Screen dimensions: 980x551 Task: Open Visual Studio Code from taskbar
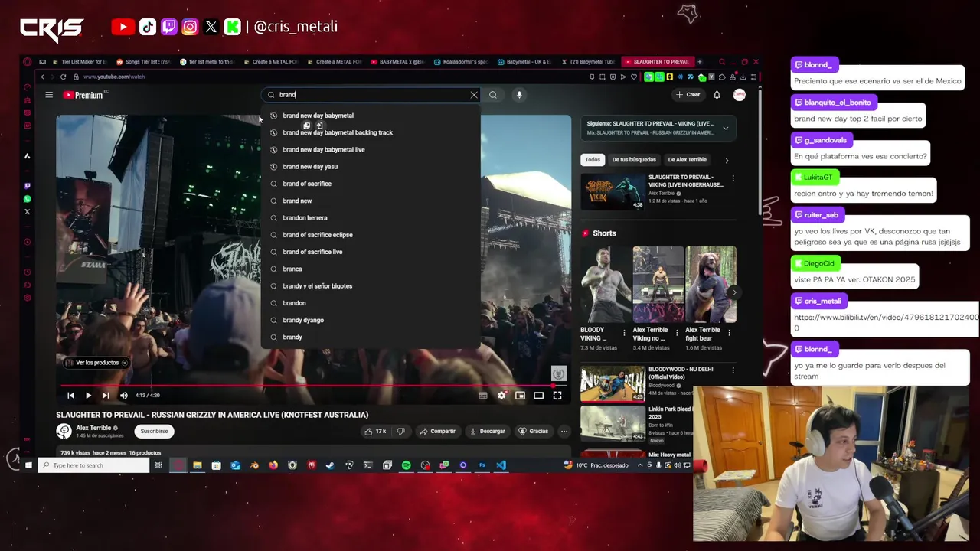(501, 465)
